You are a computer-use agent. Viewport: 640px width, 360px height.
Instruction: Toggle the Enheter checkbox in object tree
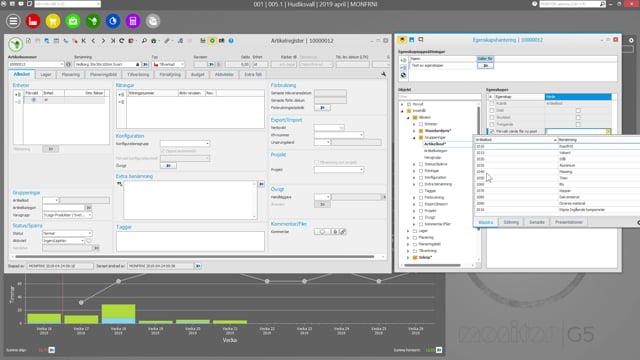point(421,124)
